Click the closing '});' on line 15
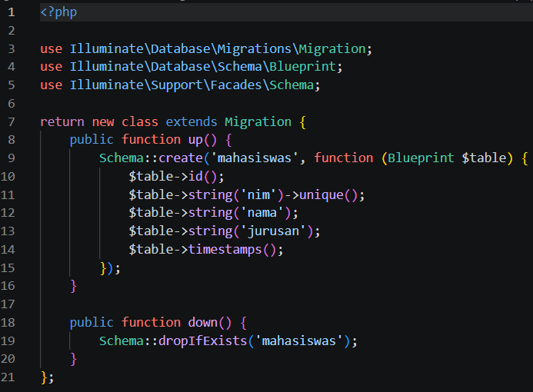The width and height of the screenshot is (533, 392). (110, 268)
